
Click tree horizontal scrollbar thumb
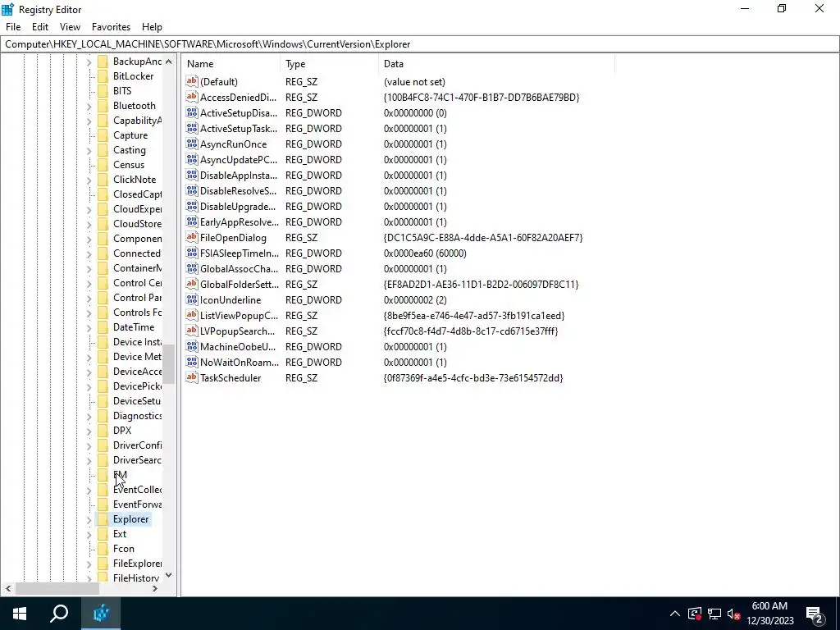(57, 588)
